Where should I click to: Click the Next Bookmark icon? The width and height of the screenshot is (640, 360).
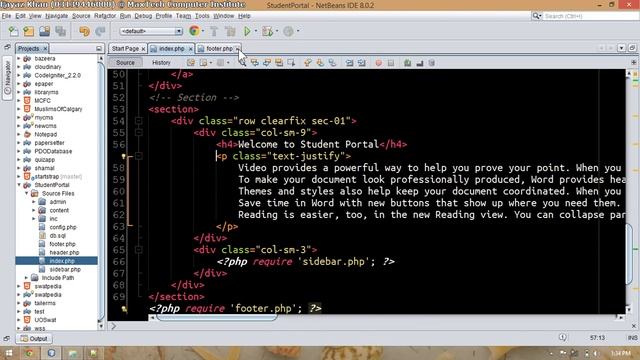[x=320, y=63]
